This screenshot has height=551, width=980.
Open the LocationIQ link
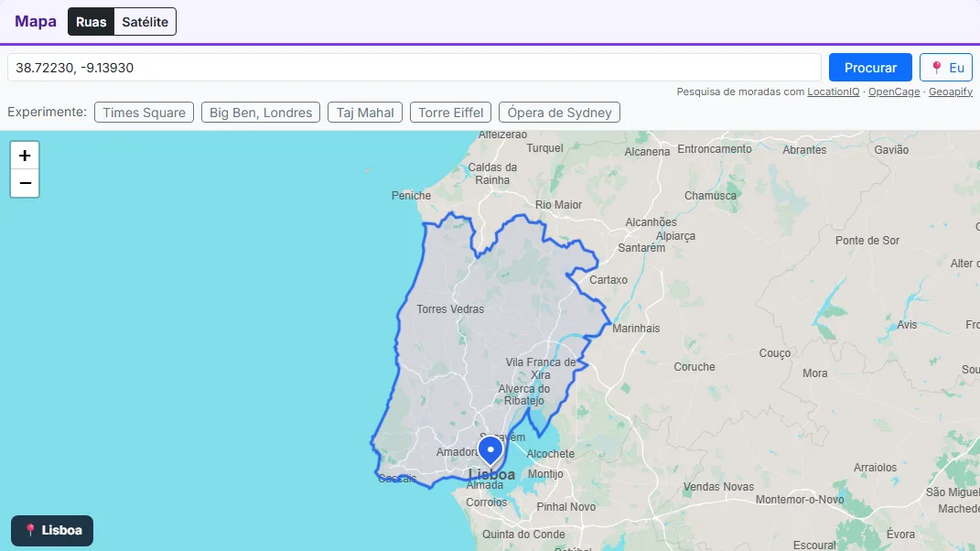pyautogui.click(x=833, y=92)
